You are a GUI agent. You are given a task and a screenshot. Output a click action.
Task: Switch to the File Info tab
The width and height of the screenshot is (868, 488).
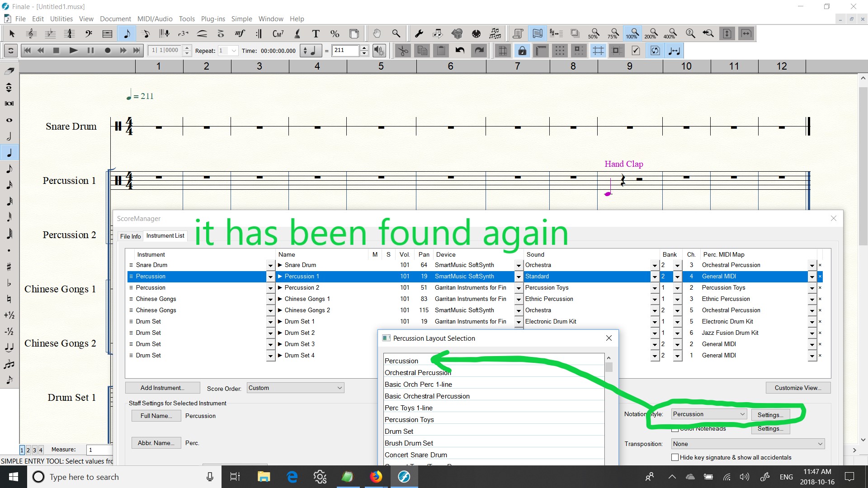130,236
